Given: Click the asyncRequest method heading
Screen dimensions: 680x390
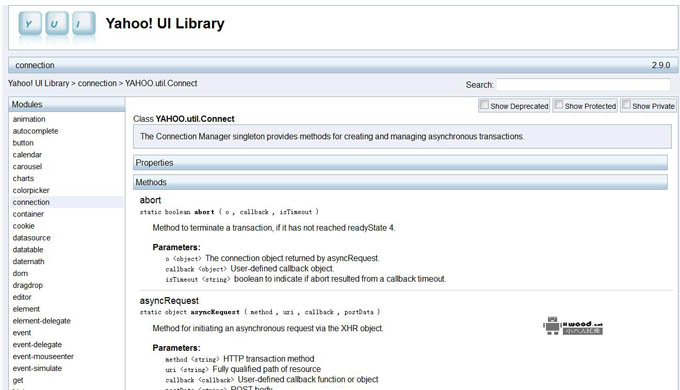Looking at the screenshot, I should tap(169, 301).
